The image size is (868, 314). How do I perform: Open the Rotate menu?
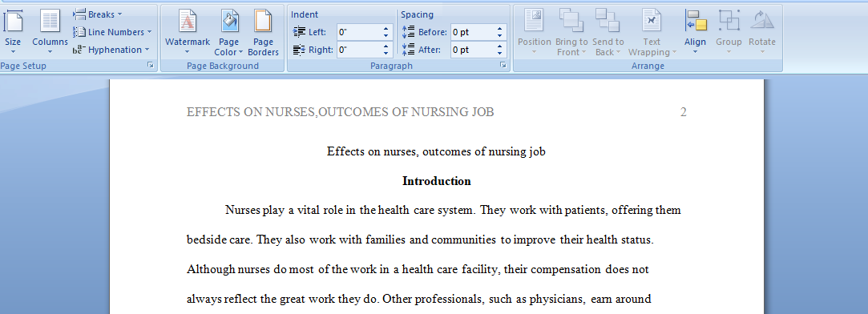(761, 32)
